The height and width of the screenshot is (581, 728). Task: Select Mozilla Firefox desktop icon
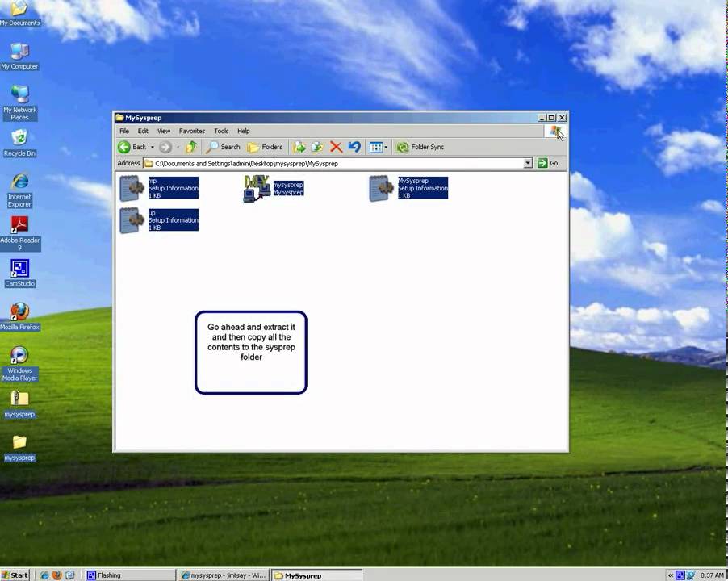point(19,317)
